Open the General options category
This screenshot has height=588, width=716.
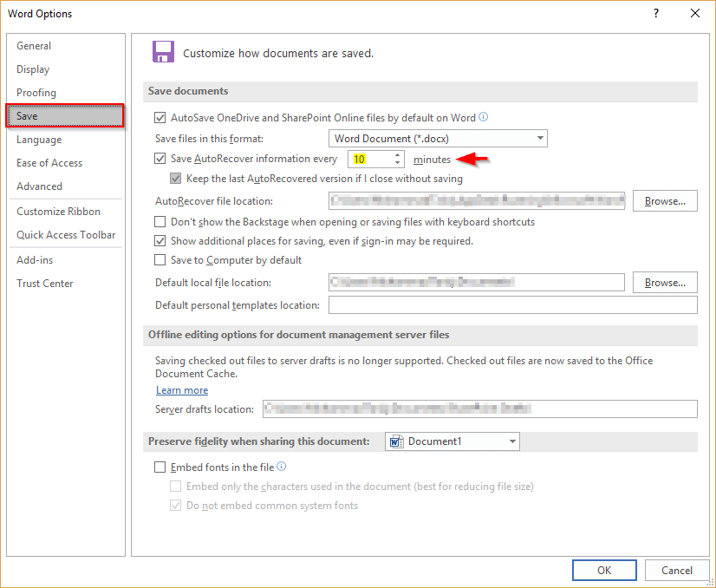click(x=66, y=46)
